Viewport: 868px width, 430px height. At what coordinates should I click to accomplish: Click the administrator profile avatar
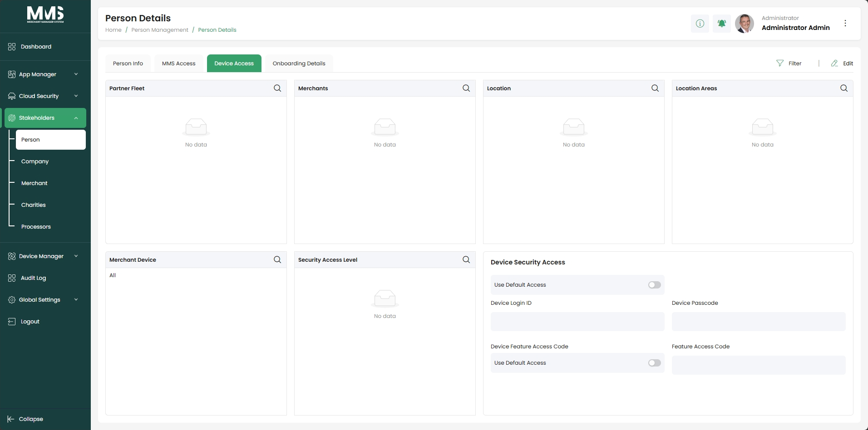point(745,24)
